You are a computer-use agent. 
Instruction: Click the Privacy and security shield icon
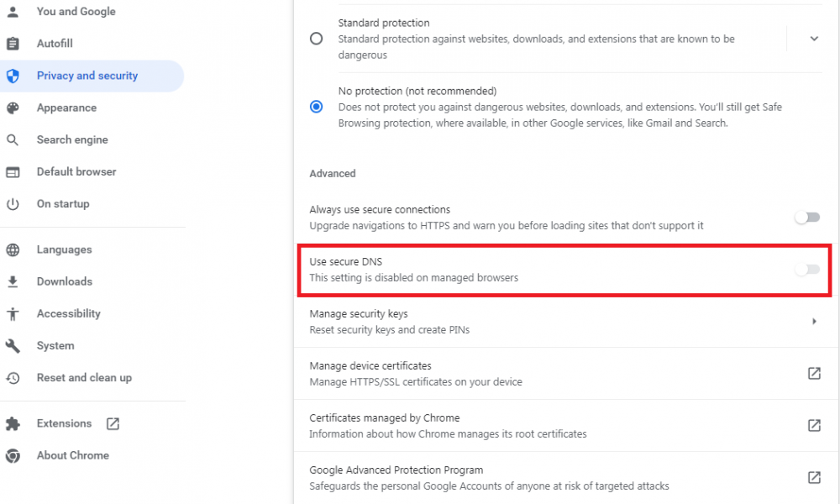point(13,76)
